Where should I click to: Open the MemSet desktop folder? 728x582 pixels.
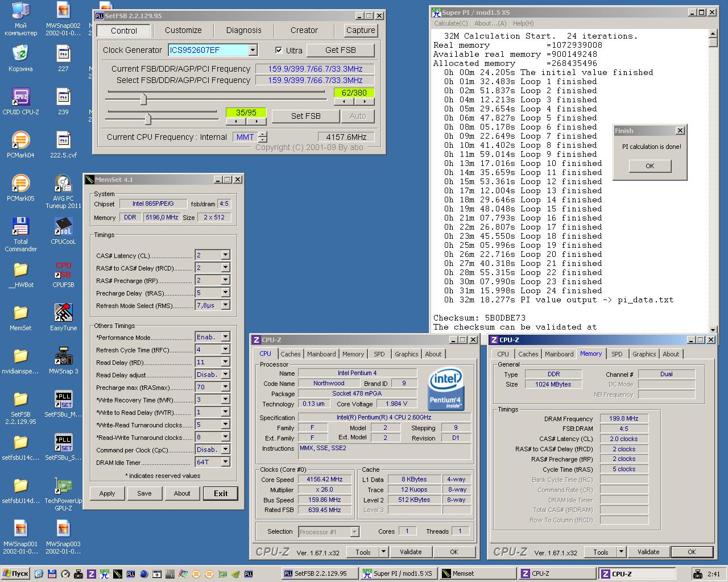[20, 318]
